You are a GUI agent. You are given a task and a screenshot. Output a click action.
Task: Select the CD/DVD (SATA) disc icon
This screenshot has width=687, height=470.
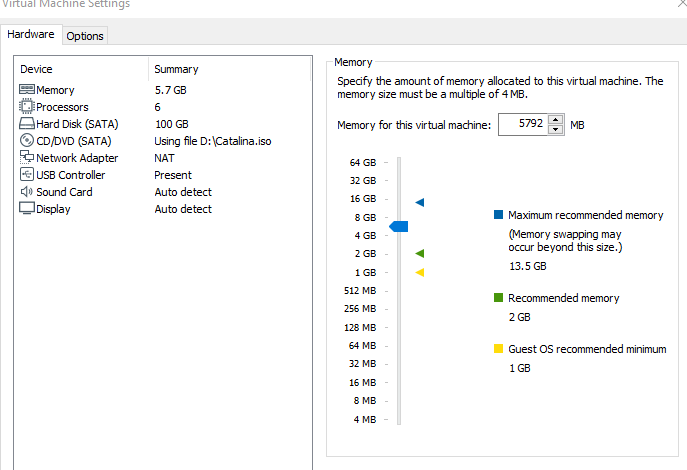pyautogui.click(x=27, y=141)
